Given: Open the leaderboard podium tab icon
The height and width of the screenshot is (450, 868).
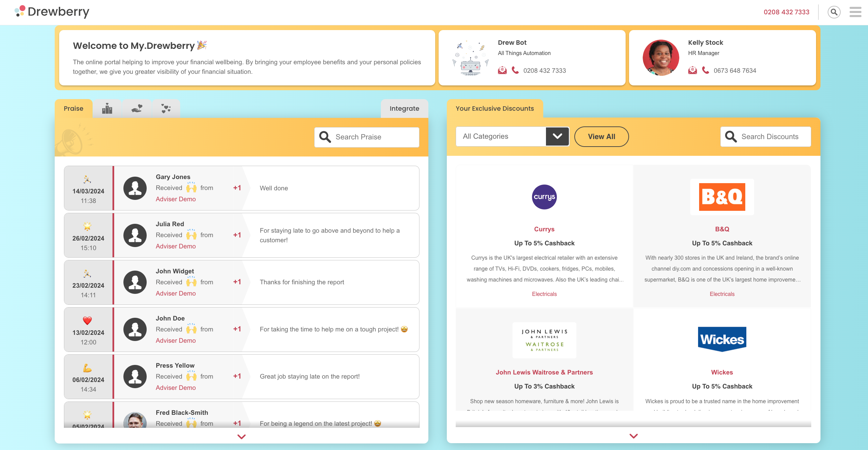Looking at the screenshot, I should click(x=107, y=109).
